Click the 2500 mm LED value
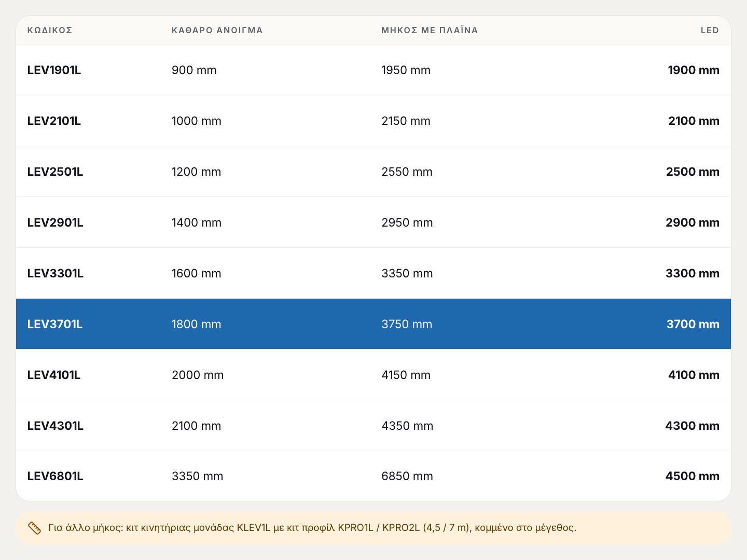Screen dimensions: 747x560 coord(693,172)
